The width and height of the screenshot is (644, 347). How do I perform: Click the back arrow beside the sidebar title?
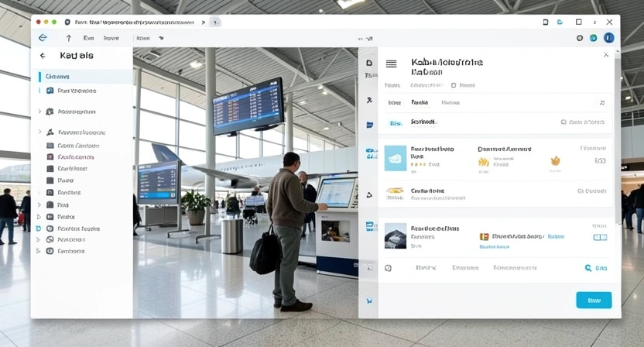point(43,56)
